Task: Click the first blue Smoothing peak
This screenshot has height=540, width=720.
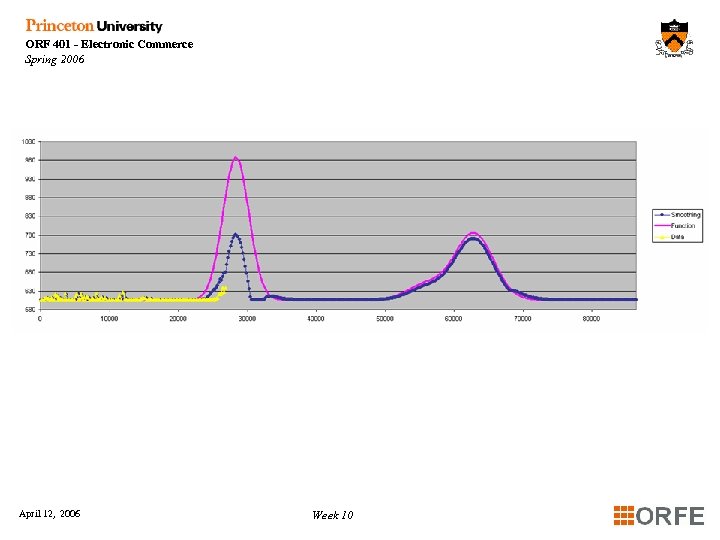Action: 236,234
